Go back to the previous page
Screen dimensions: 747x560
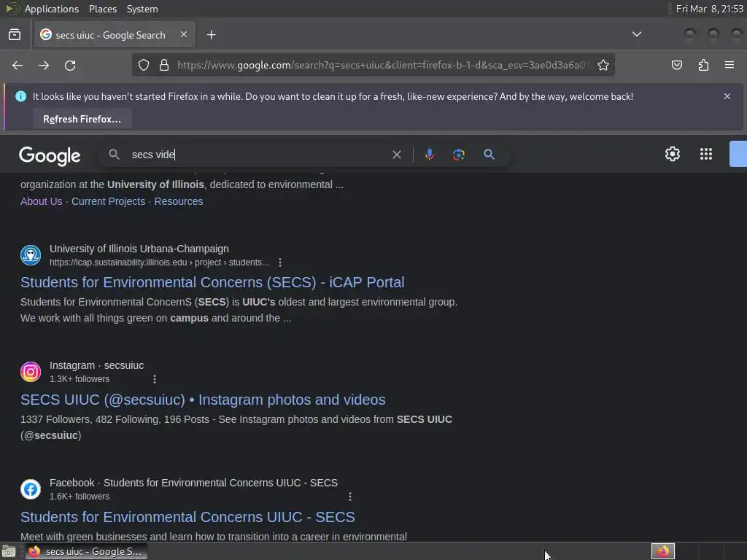tap(18, 65)
